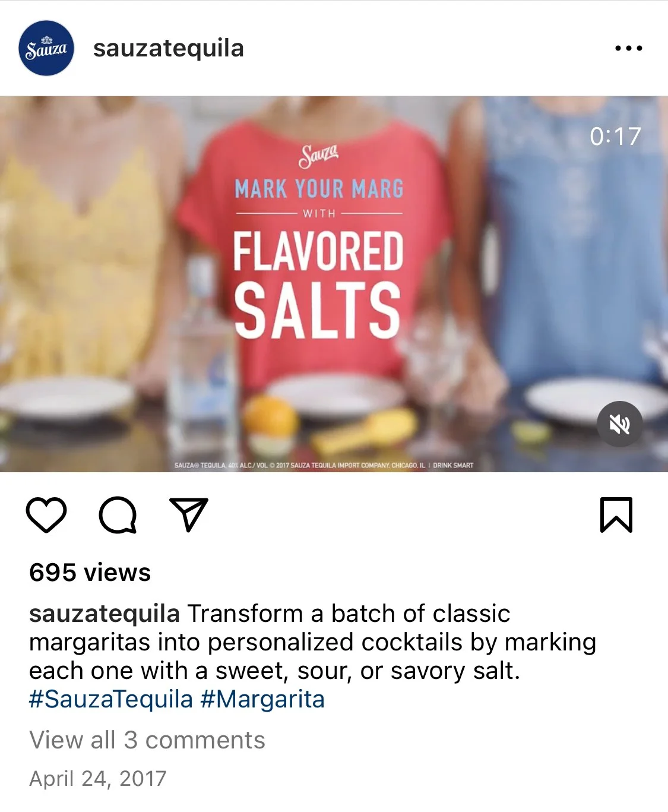Click the Drink Smart disclaimer line in the video
Image resolution: width=668 pixels, height=812 pixels.
pyautogui.click(x=324, y=465)
